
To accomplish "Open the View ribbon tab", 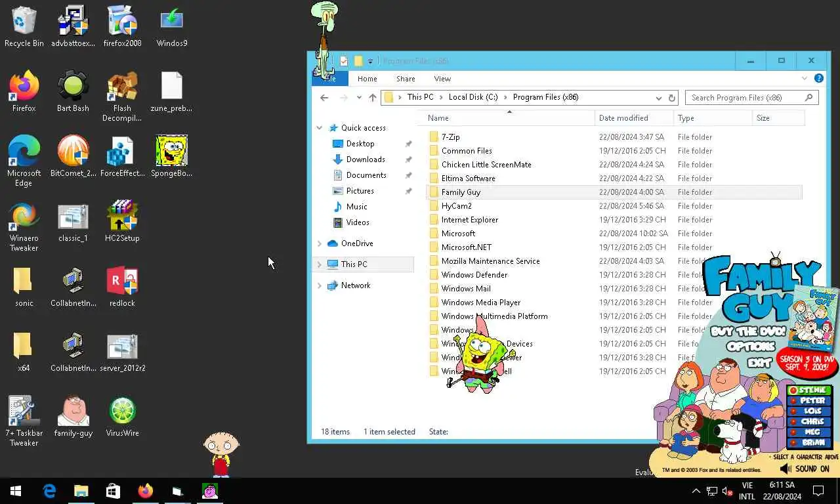I will 442,79.
